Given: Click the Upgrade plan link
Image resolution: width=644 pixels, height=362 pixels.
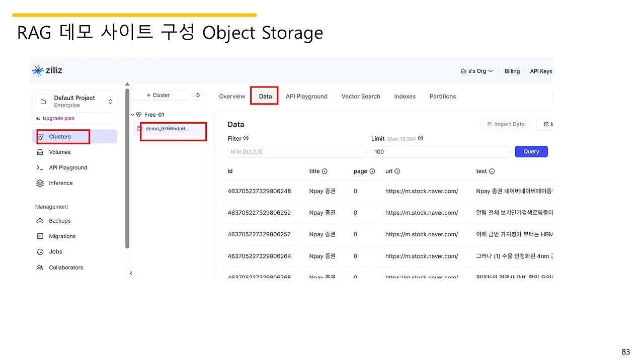Looking at the screenshot, I should (x=55, y=119).
